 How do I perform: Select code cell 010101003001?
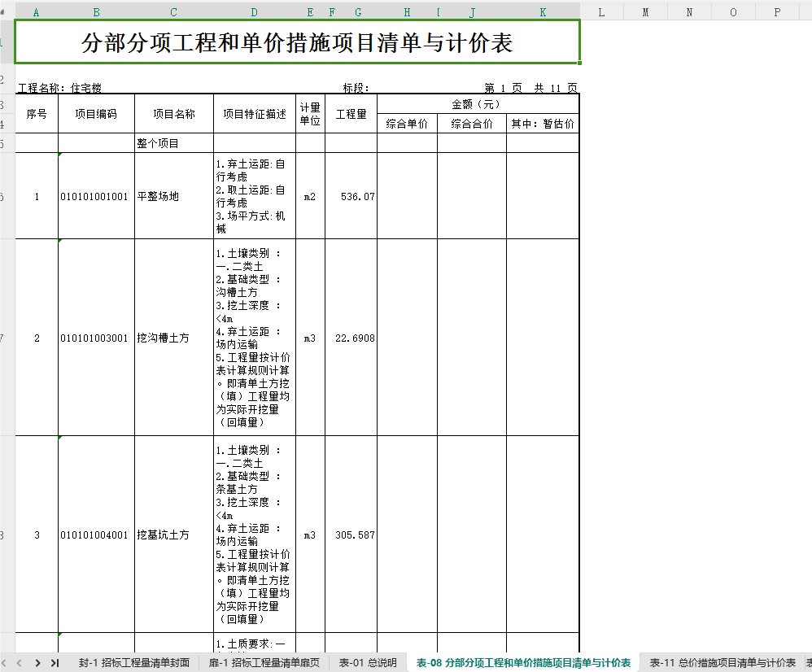[x=96, y=338]
